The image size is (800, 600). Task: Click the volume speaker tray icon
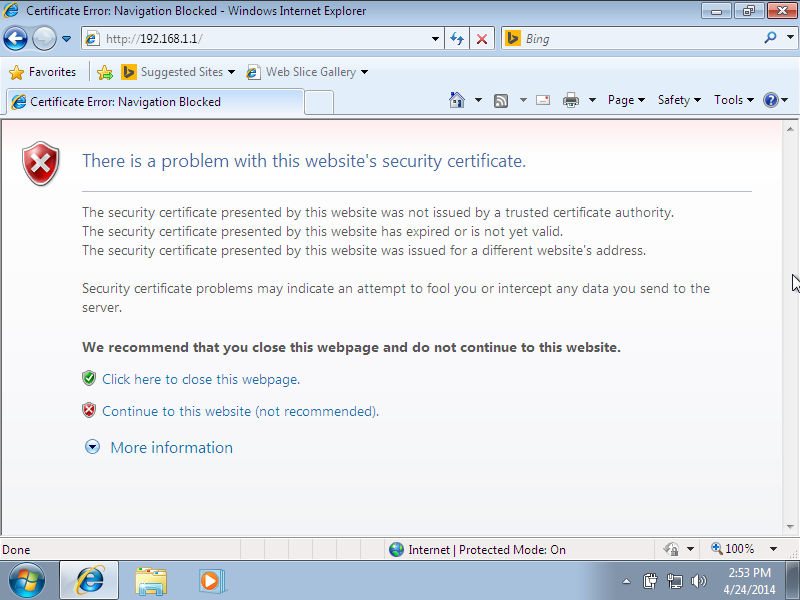click(698, 581)
